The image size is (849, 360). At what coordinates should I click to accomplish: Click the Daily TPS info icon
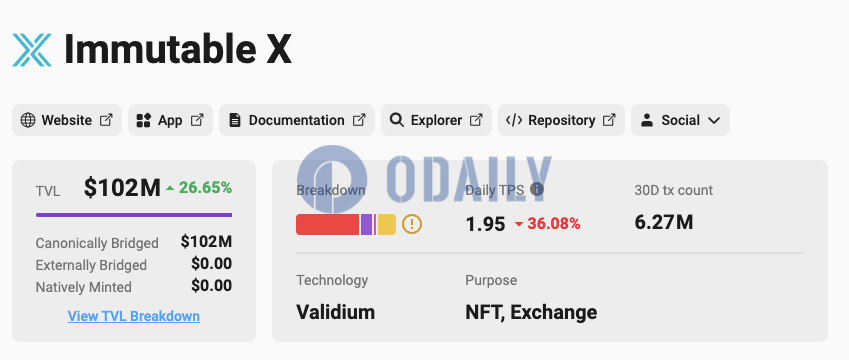(537, 189)
